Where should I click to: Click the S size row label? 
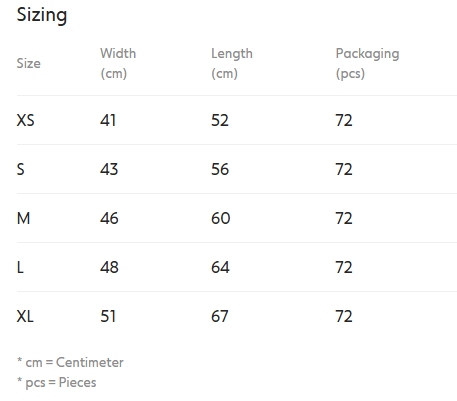[x=21, y=169]
